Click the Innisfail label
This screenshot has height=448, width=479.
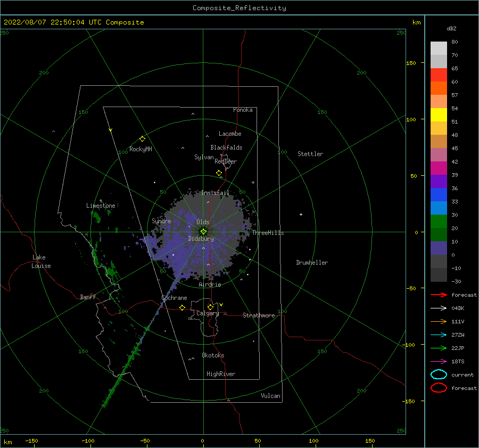point(215,193)
